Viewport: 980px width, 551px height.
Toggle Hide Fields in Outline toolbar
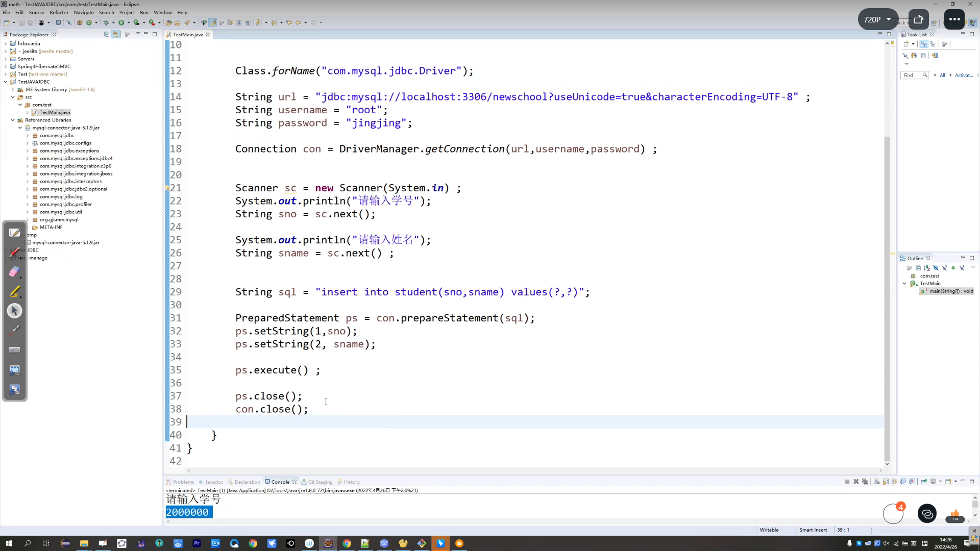[936, 268]
